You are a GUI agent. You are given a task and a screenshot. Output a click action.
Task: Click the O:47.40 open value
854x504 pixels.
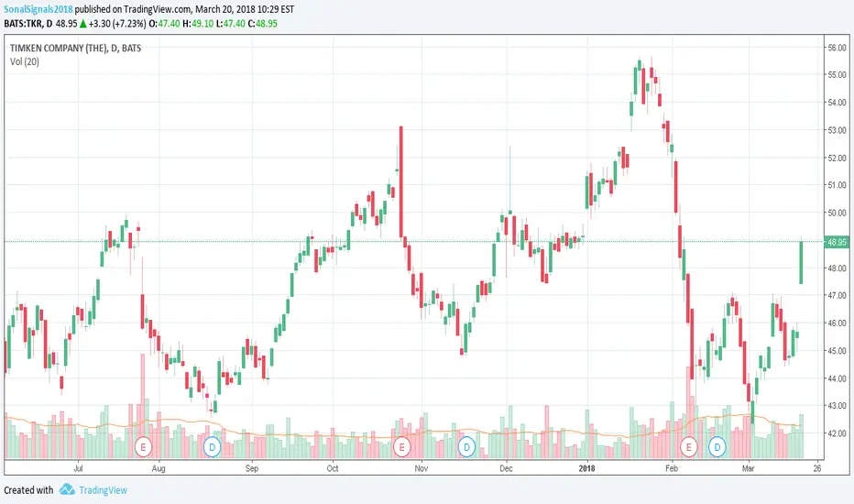point(165,24)
